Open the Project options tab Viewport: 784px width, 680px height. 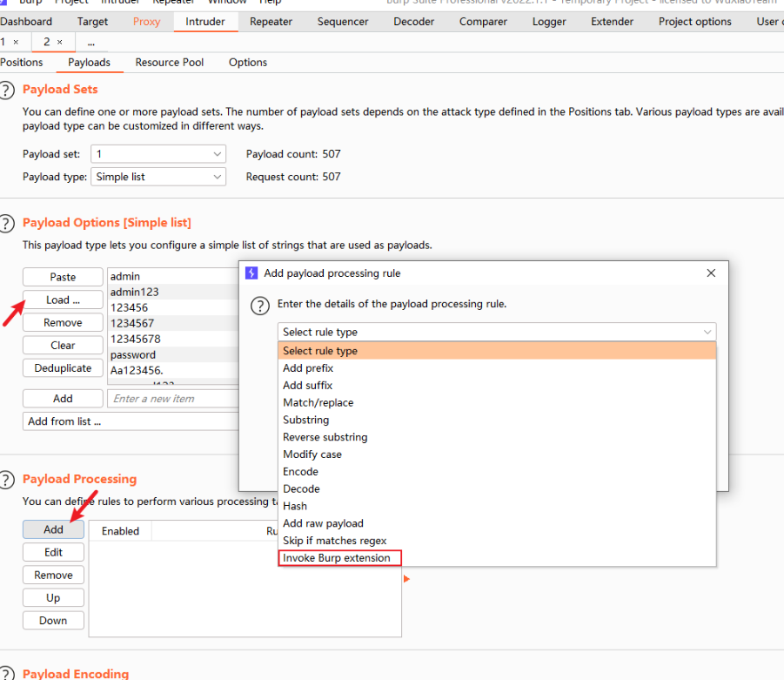[x=695, y=22]
